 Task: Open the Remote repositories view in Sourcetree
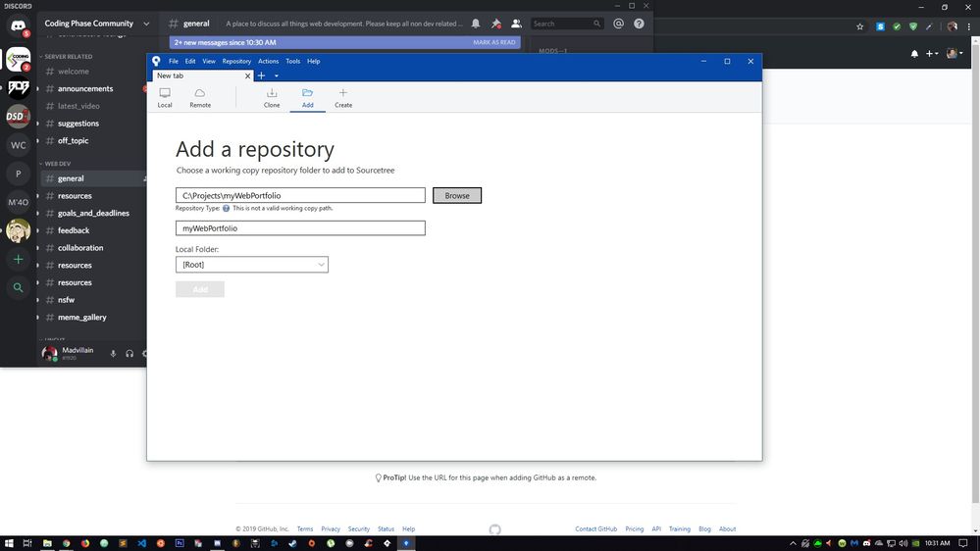pyautogui.click(x=200, y=97)
